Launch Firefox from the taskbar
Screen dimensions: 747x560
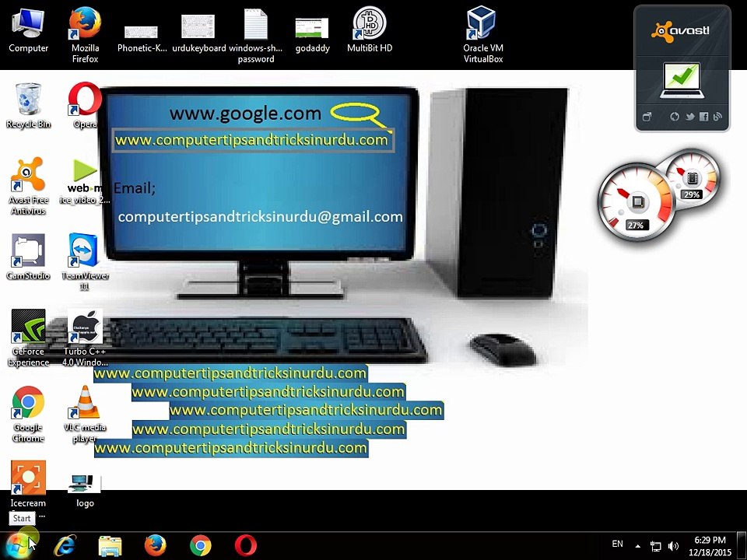[x=156, y=546]
